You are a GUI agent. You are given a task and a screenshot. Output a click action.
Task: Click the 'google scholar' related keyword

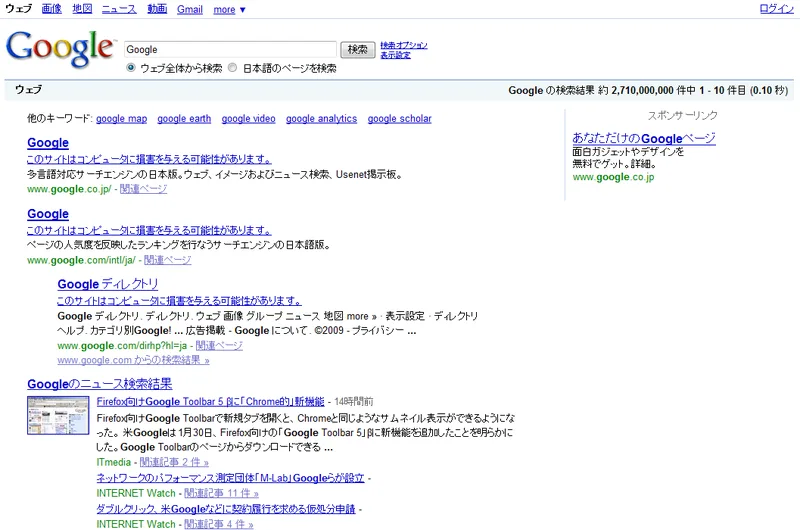pos(399,119)
